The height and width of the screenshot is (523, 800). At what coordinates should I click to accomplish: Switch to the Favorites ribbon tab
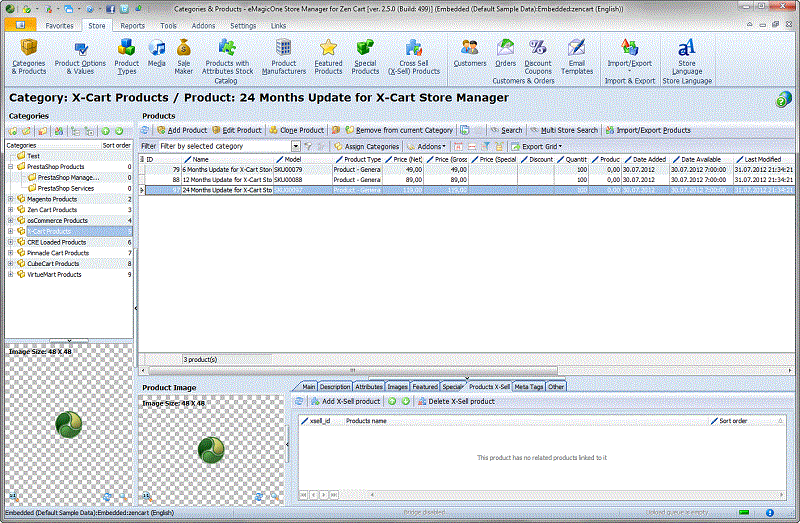[59, 26]
